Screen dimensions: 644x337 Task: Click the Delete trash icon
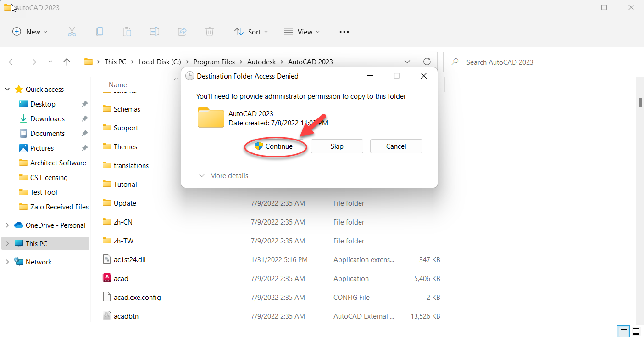click(210, 32)
